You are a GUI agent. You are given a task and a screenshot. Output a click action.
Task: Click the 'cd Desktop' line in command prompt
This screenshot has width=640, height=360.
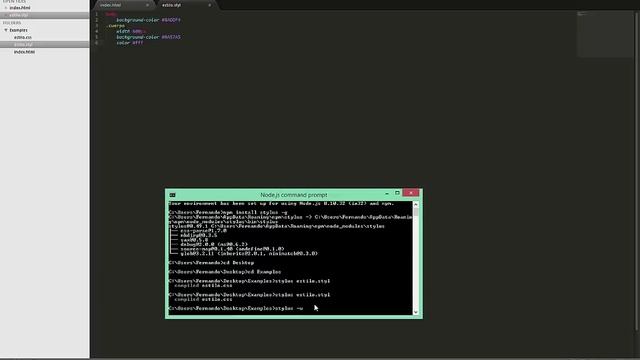click(x=211, y=263)
